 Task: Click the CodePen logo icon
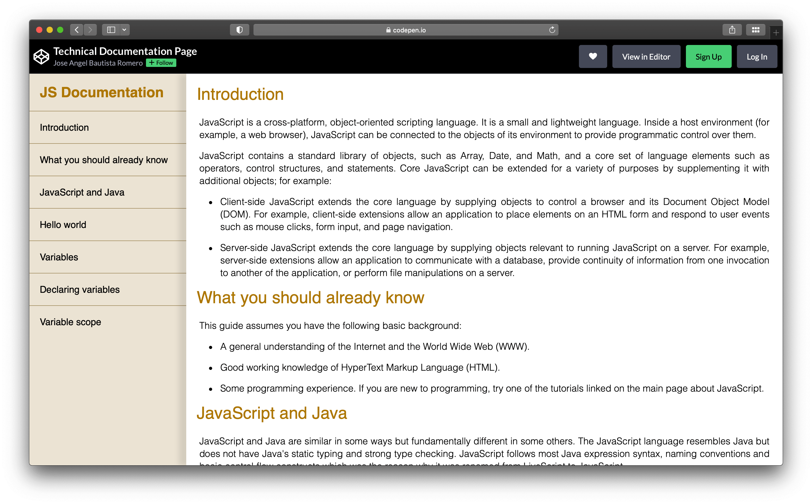[x=41, y=57]
